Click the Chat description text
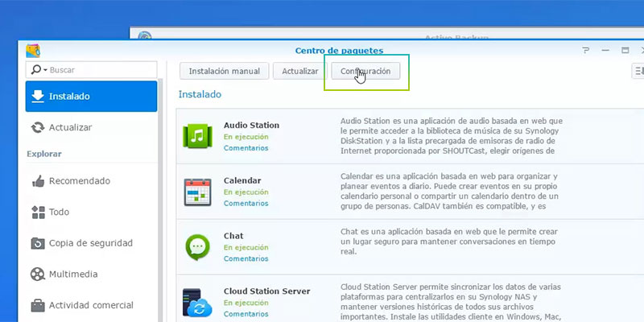 pos(448,242)
